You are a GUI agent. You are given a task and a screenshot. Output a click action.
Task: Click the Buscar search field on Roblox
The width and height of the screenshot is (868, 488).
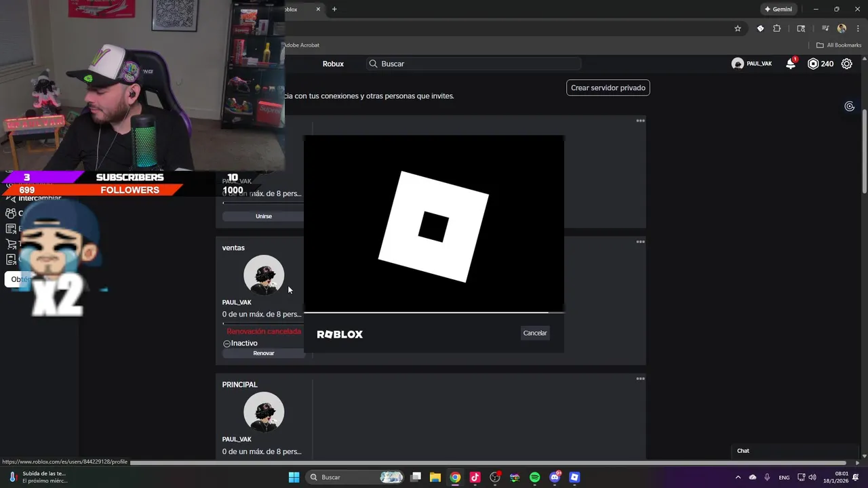(474, 64)
